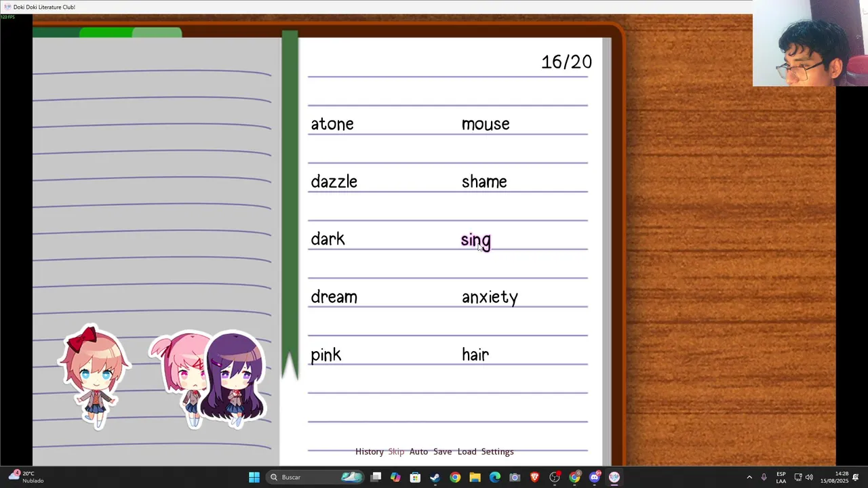Viewport: 868px width, 488px height.
Task: Pick the word "mouse" in the poem list
Action: point(486,124)
